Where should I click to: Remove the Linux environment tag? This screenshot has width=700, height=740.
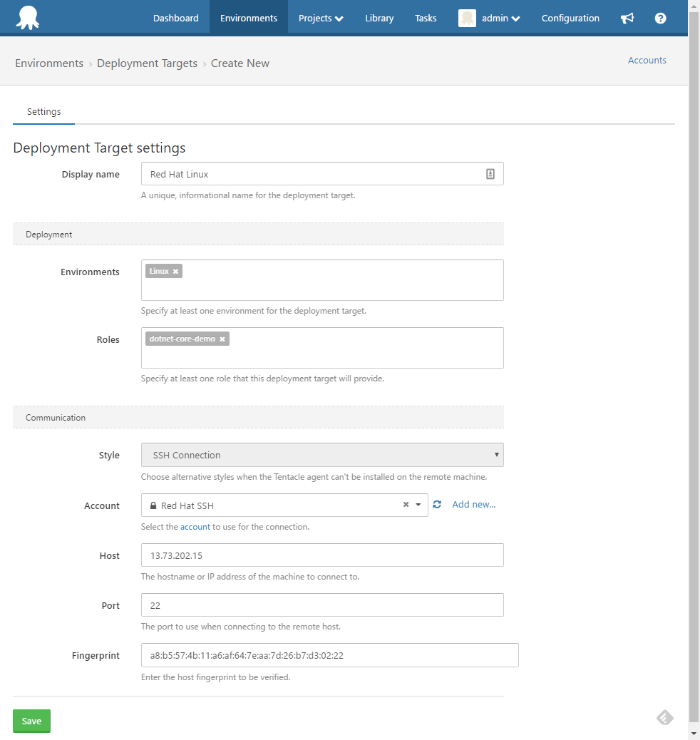pyautogui.click(x=175, y=270)
